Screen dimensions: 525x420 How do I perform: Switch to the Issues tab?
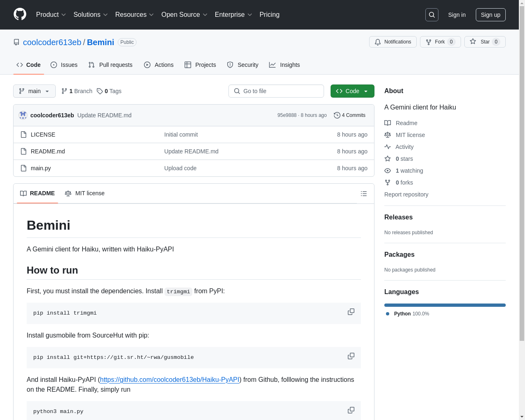coord(64,65)
